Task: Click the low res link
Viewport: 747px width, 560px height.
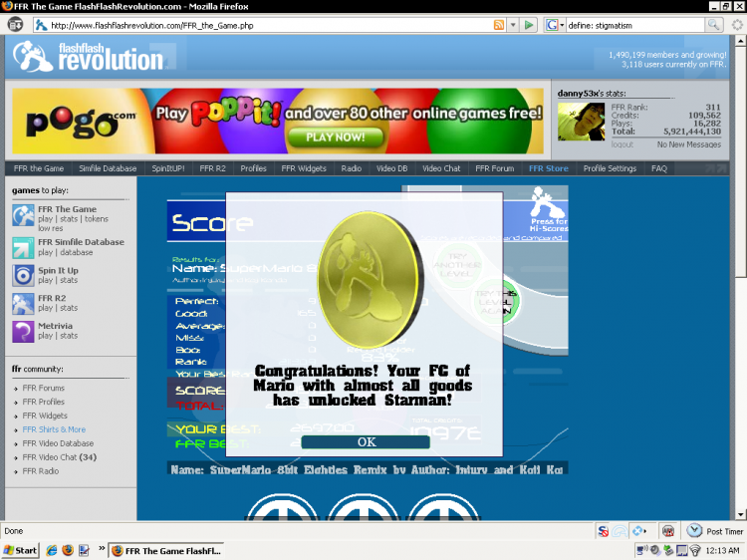Action: (51, 228)
